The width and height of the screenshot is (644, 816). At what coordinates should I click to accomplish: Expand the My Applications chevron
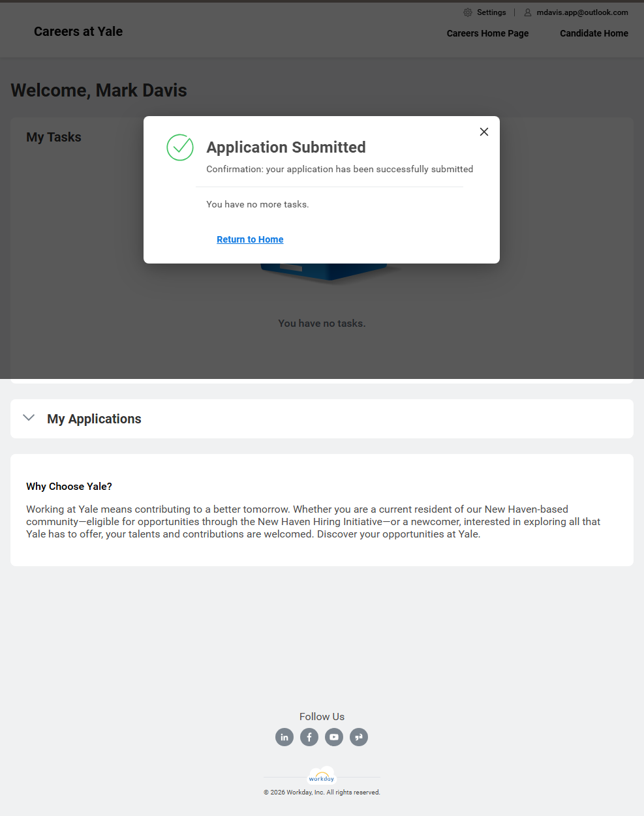coord(29,418)
